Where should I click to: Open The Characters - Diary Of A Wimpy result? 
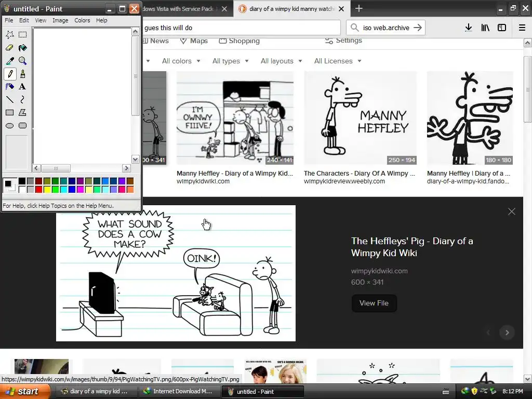[x=360, y=174]
